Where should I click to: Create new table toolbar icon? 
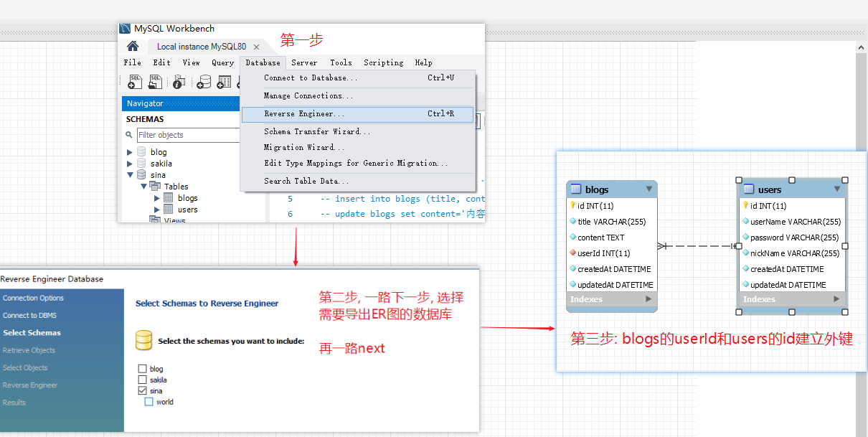click(225, 83)
